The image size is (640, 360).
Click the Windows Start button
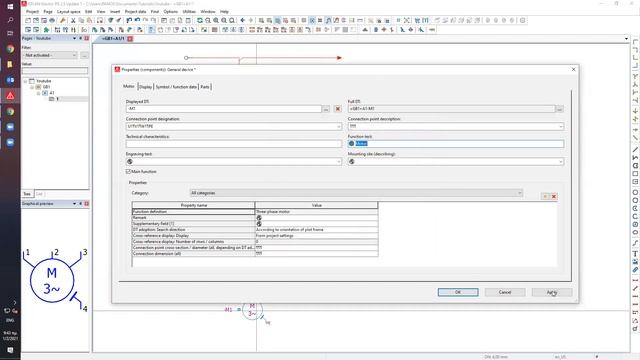point(10,6)
